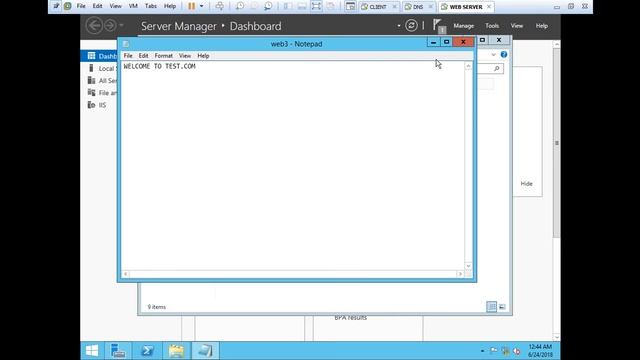Click Hide link in Server Manager dashboard
Viewport: 640px width, 360px height.
point(527,184)
